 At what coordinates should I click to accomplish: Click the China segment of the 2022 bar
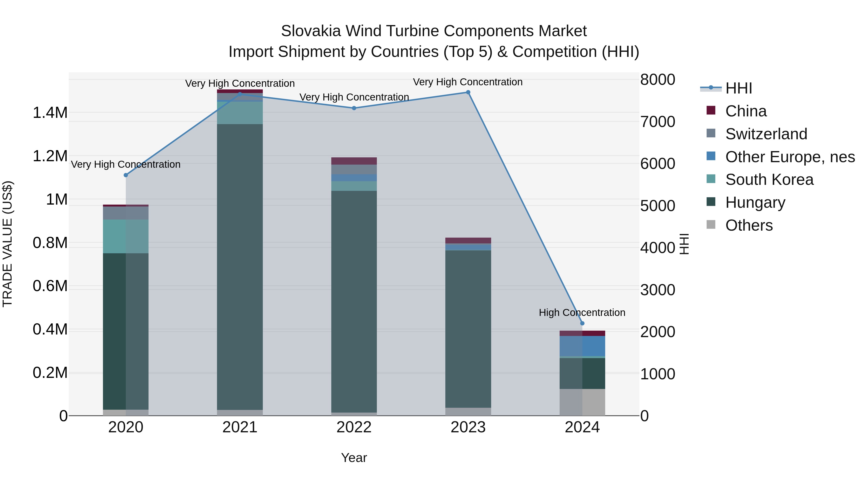[x=354, y=161]
